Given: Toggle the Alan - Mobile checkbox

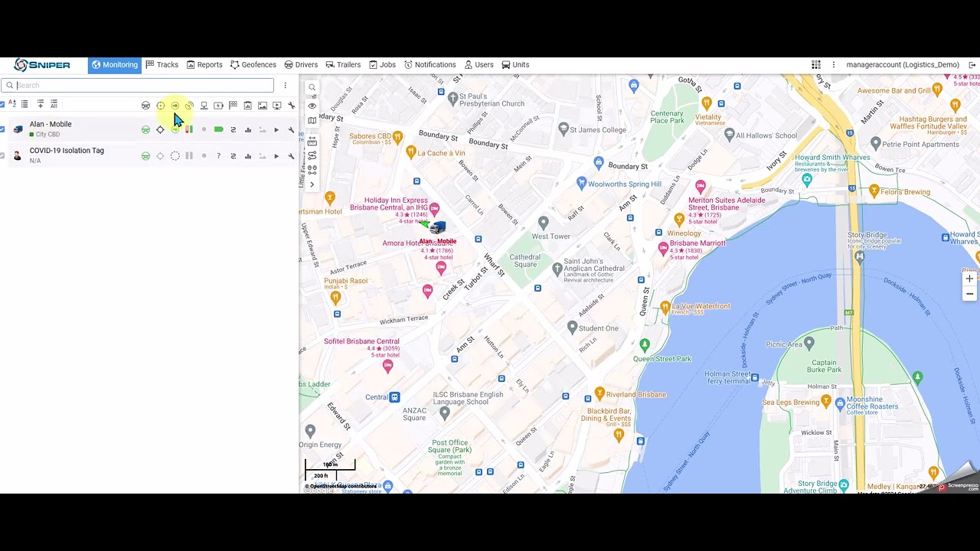Looking at the screenshot, I should pyautogui.click(x=2, y=129).
